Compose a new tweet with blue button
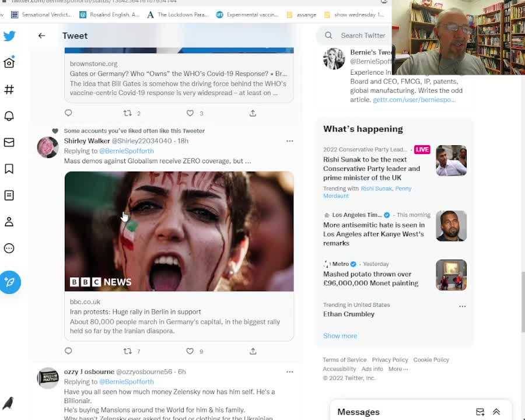 click(x=10, y=282)
